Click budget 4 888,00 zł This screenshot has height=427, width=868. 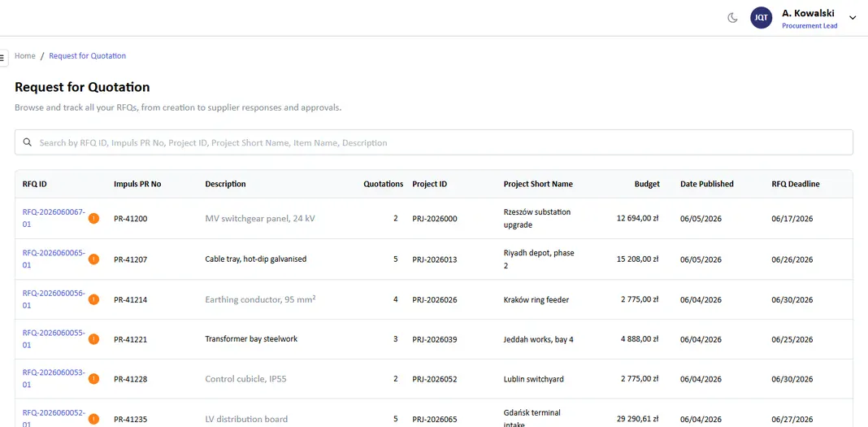[640, 339]
